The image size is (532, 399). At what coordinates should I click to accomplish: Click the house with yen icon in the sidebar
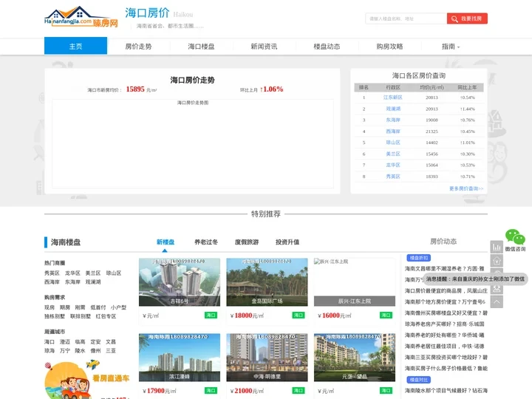point(497,261)
